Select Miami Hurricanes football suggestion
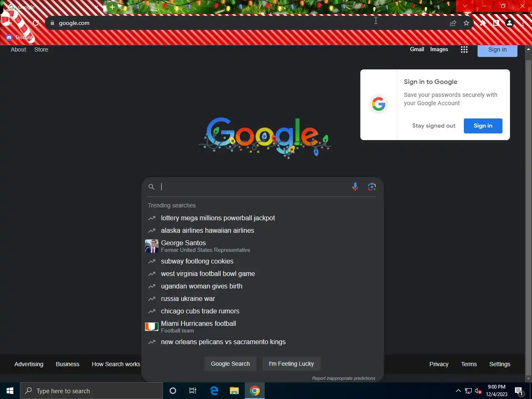The image size is (532, 399). [263, 327]
